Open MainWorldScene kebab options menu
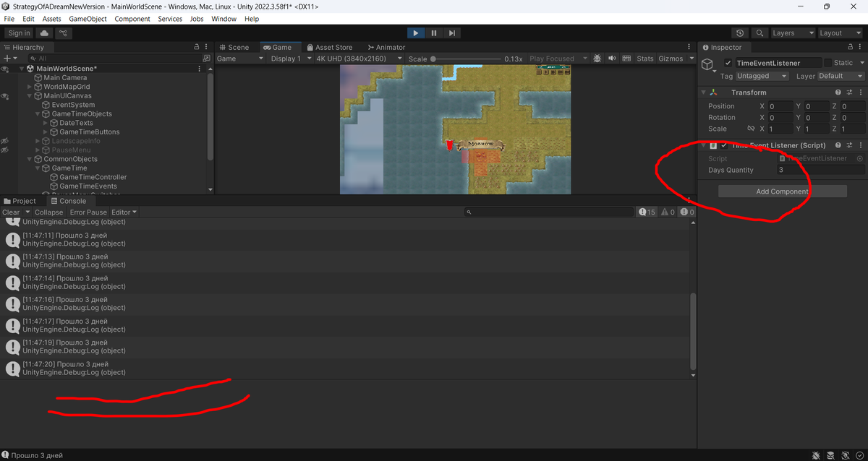868x461 pixels. (x=200, y=69)
